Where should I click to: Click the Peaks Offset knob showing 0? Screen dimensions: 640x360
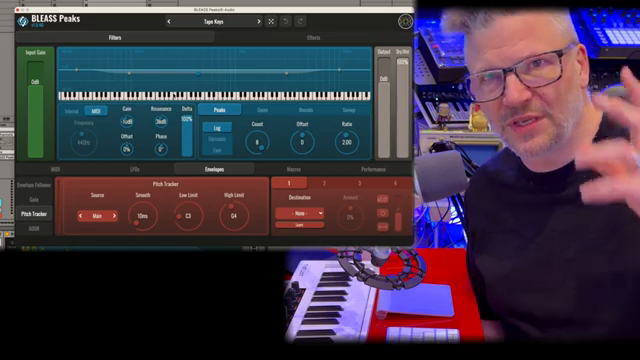pos(302,142)
